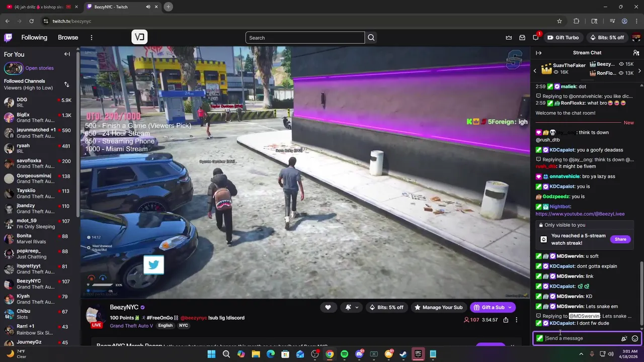The height and width of the screenshot is (362, 644).
Task: Click the search magnifier button
Action: (371, 38)
